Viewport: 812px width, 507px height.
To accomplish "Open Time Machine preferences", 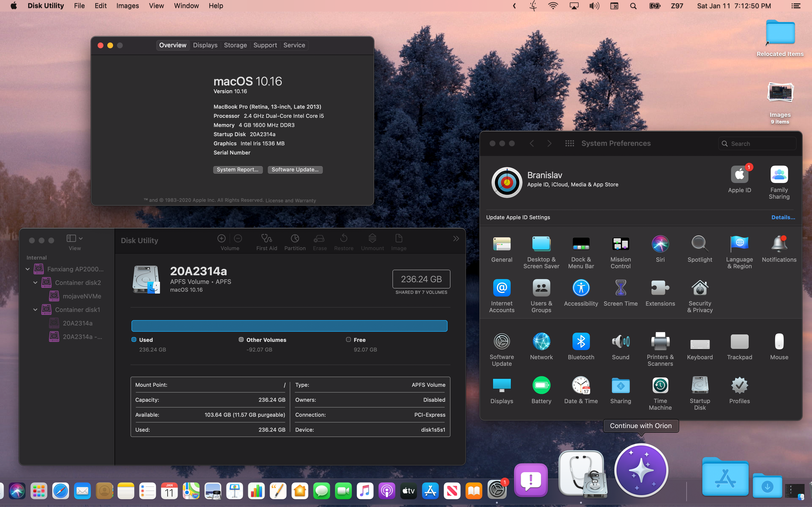I will tap(660, 386).
